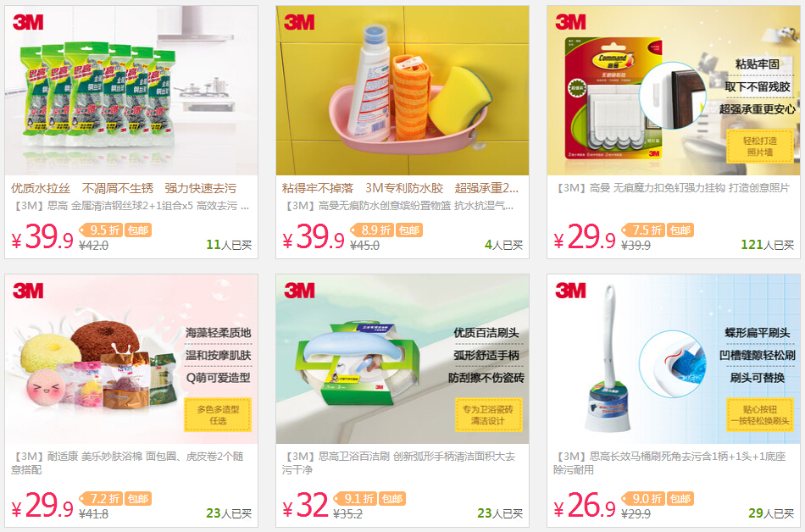Click the 3M logo on toilet brush item
This screenshot has height=532, width=805.
click(570, 291)
